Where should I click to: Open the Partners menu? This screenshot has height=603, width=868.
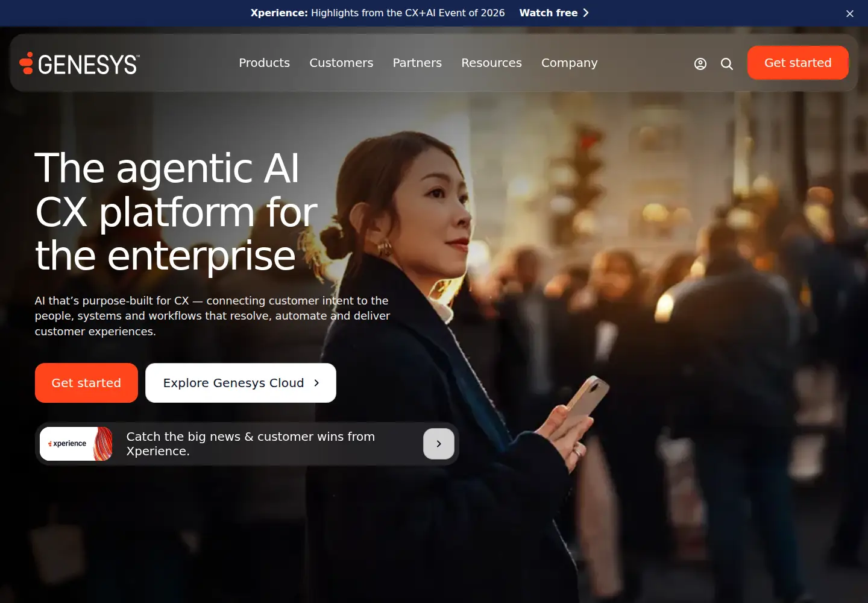coord(417,63)
